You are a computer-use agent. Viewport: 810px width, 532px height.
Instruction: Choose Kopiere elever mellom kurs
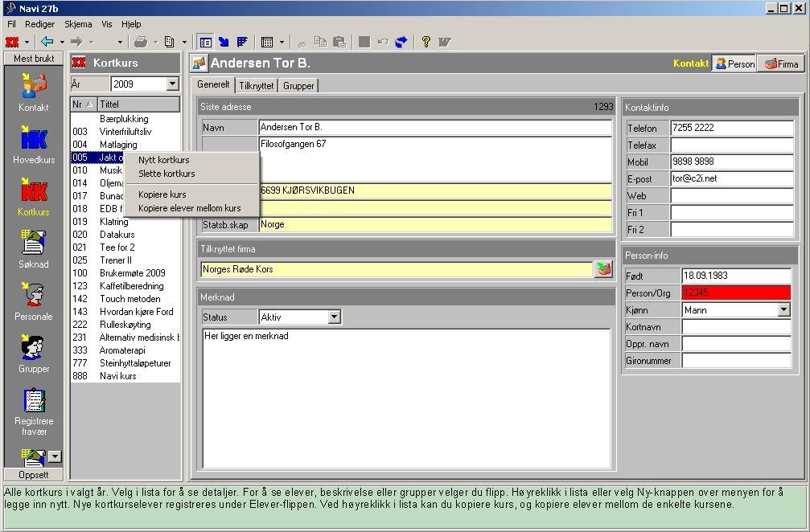191,208
